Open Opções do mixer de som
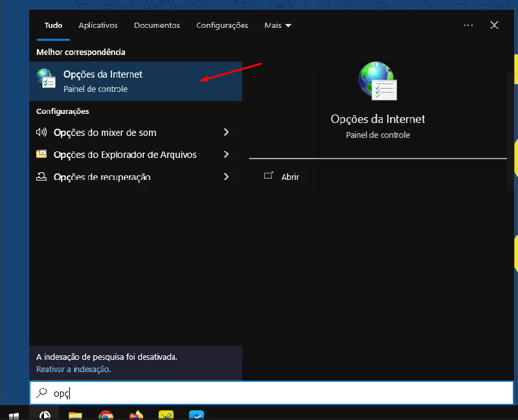This screenshot has width=518, height=420. coord(105,133)
